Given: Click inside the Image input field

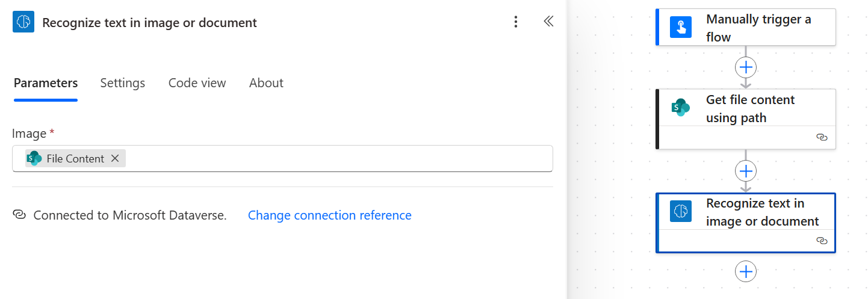Looking at the screenshot, I should [x=337, y=158].
